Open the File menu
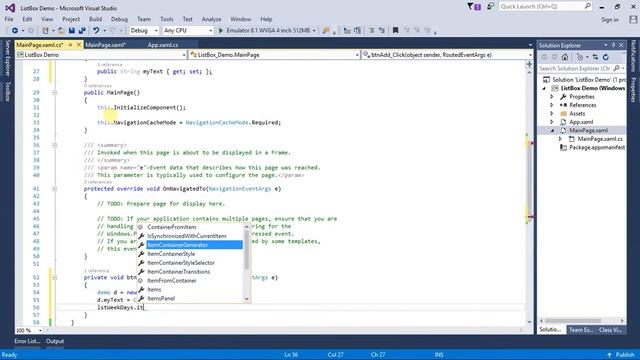 [x=9, y=19]
